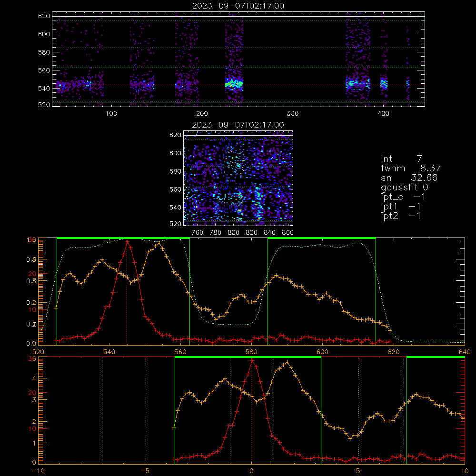Click the '820' x-axis label of the middle image
476x476 pixels.
[251, 233]
